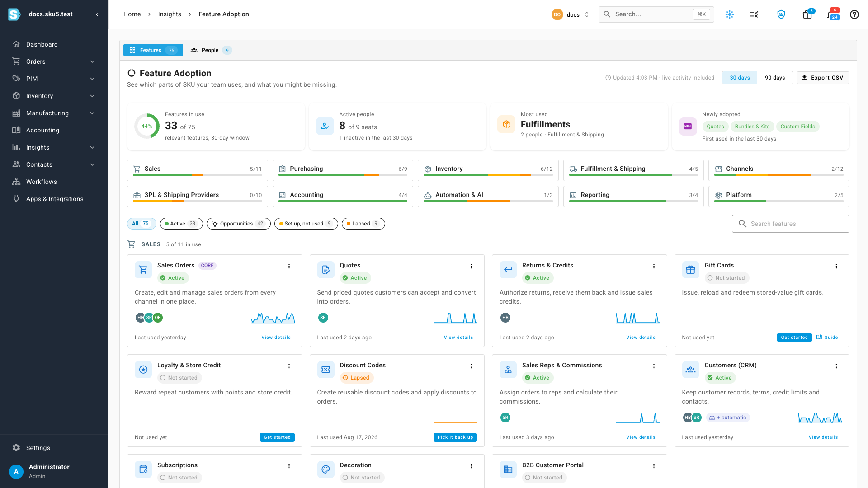Viewport: 868px width, 488px height.
Task: Click Pick it back up on Discount Codes
Action: click(x=455, y=437)
